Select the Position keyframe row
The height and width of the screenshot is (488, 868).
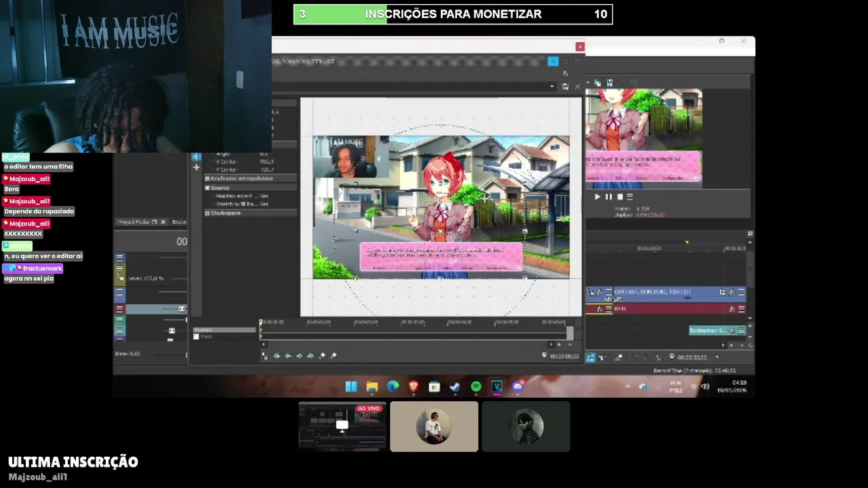click(x=224, y=330)
